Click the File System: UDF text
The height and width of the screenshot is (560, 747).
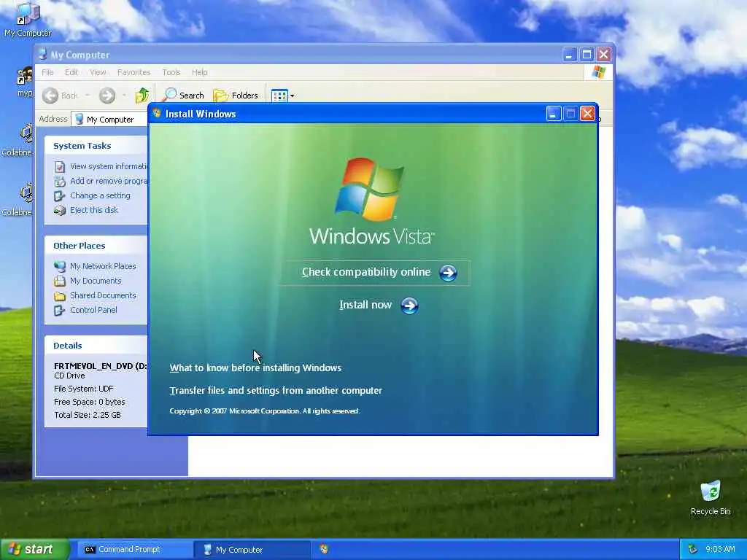(x=83, y=389)
